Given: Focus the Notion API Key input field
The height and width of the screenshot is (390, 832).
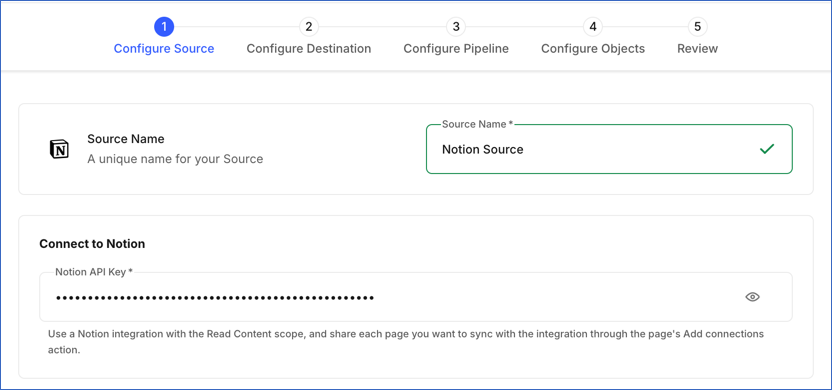Looking at the screenshot, I should pos(415,297).
